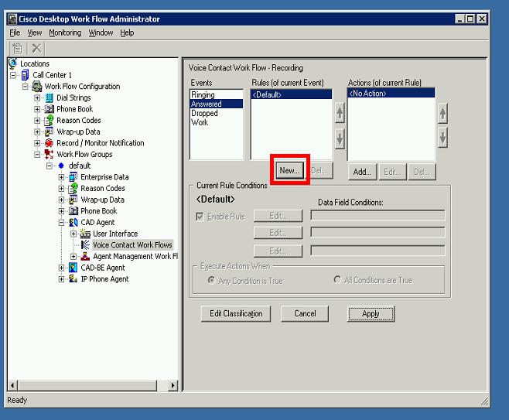Move action down with Actions down arrow
This screenshot has width=509, height=420.
pos(442,138)
